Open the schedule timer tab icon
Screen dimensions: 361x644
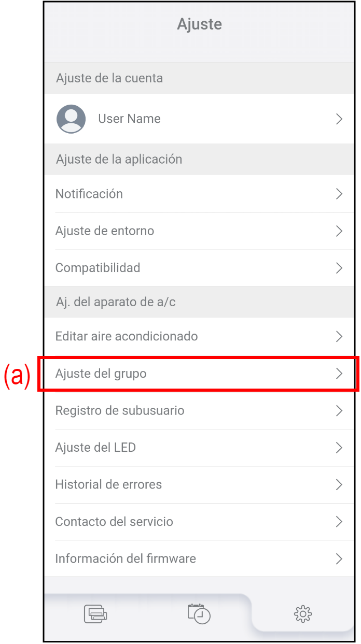[199, 613]
